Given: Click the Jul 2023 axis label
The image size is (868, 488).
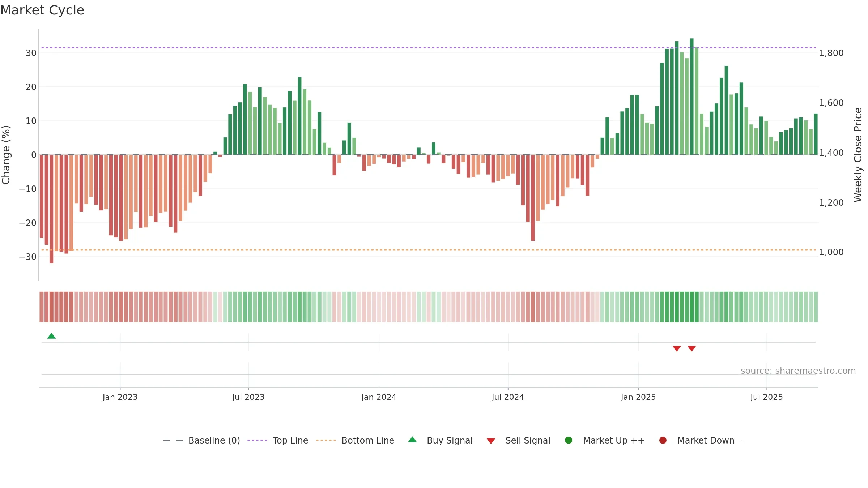Looking at the screenshot, I should tap(248, 397).
